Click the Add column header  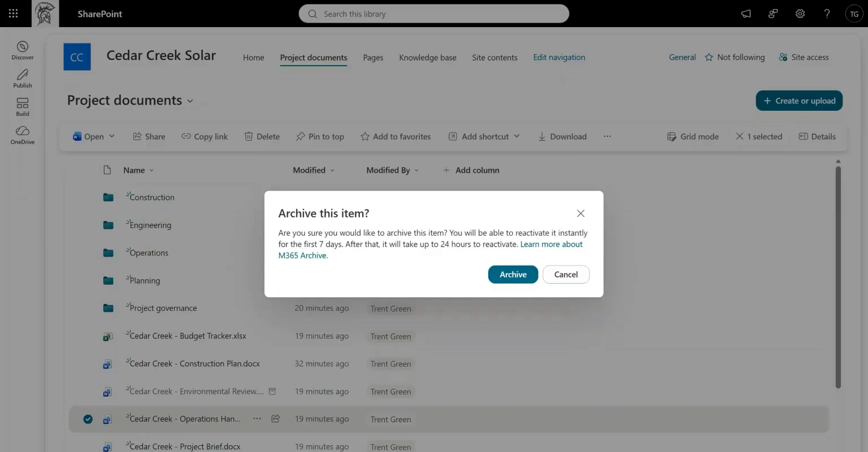point(471,170)
